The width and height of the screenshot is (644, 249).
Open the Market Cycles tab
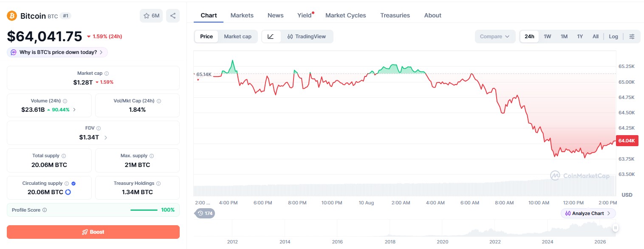pyautogui.click(x=346, y=15)
